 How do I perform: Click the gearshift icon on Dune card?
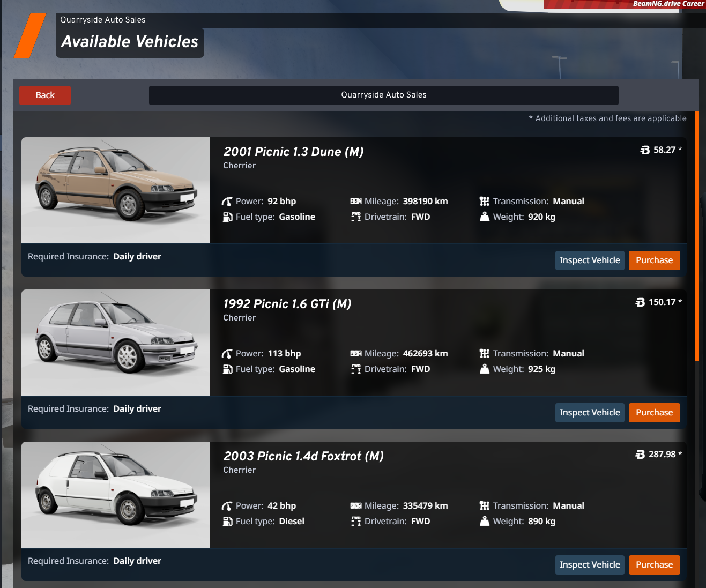tap(485, 202)
